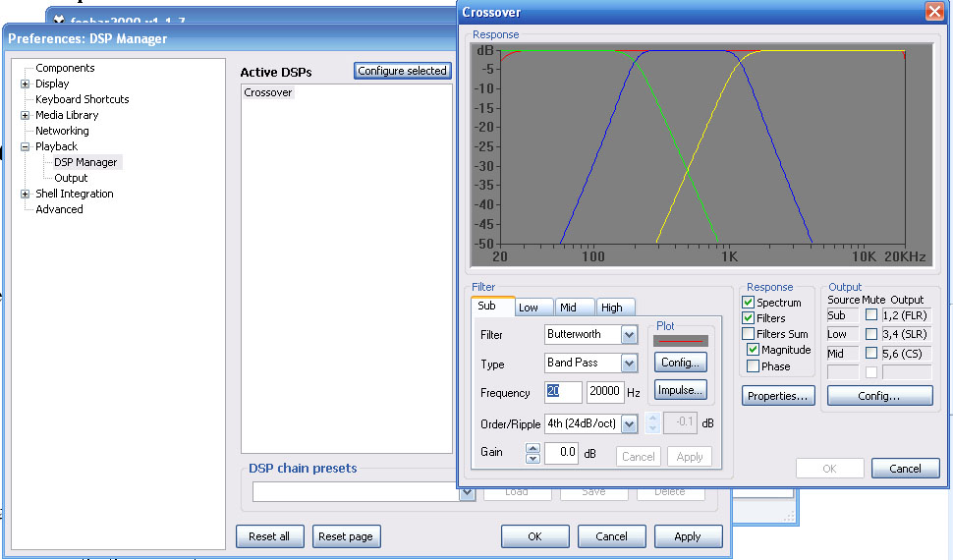Switch to the Low filter tab

[529, 308]
